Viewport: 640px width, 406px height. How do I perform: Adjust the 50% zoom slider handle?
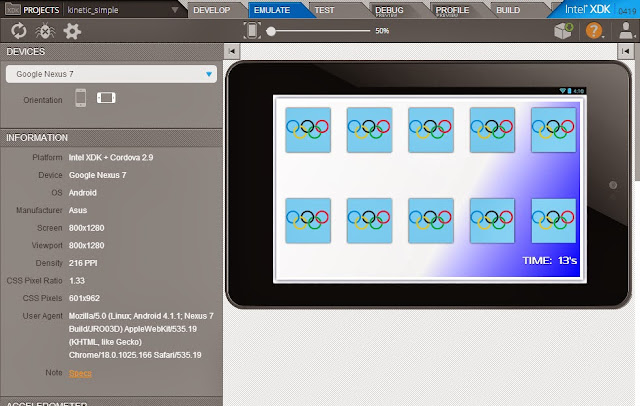(271, 31)
